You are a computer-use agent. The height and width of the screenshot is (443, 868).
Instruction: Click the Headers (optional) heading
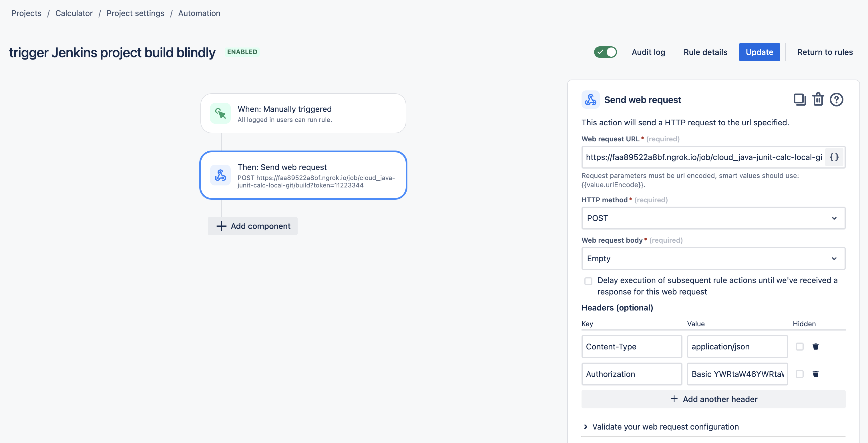click(x=617, y=308)
